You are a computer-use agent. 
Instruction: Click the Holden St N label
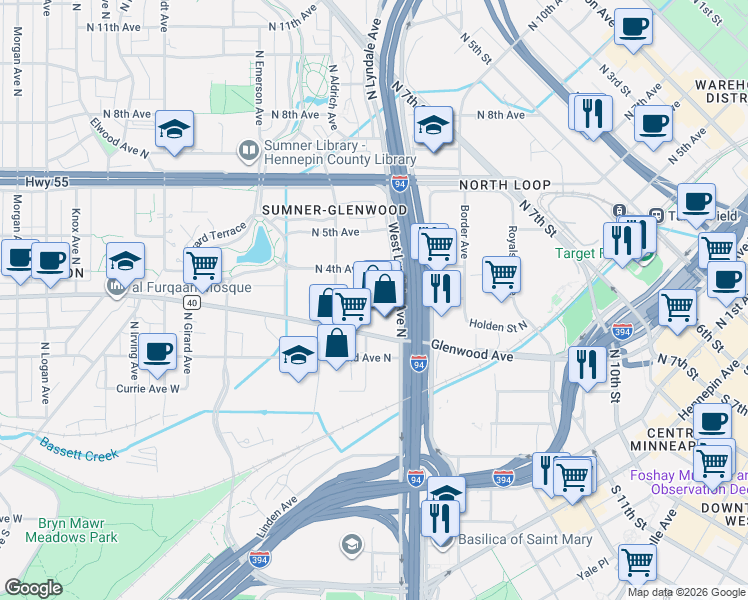pos(498,325)
